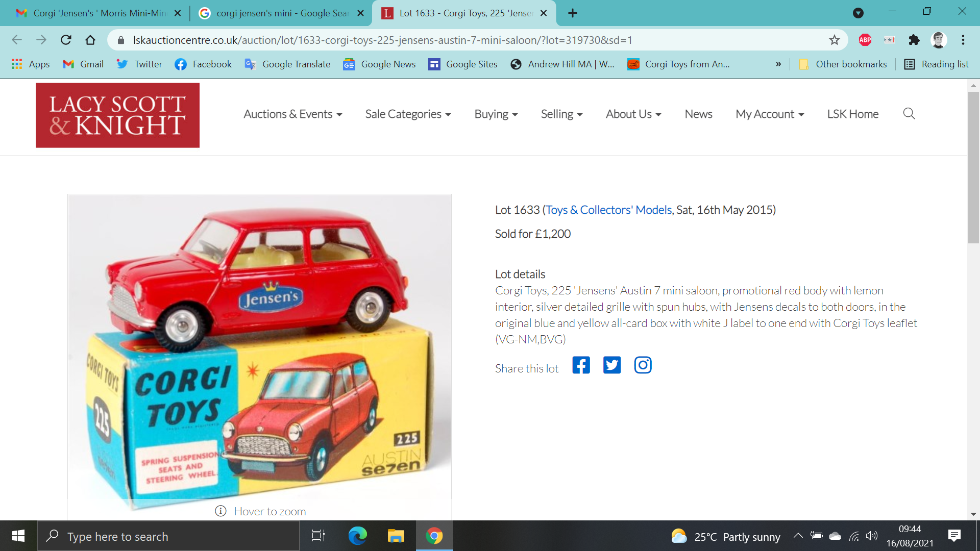Share lot on Facebook icon

581,365
